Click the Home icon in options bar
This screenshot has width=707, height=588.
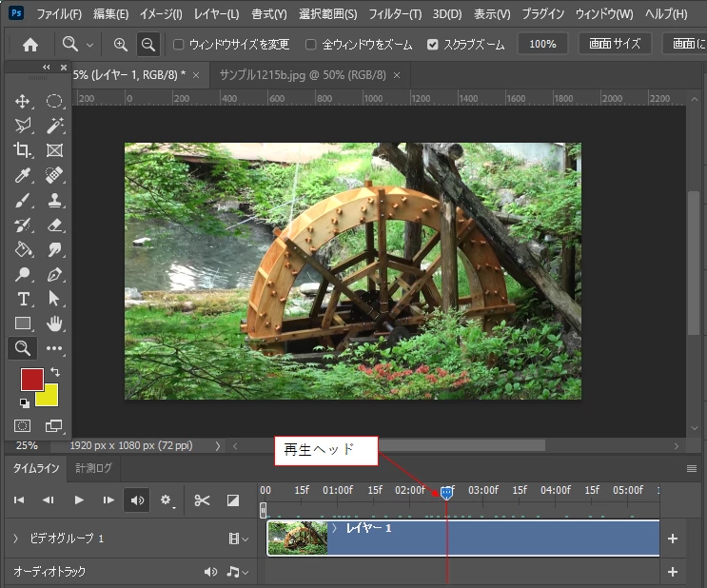coord(30,44)
